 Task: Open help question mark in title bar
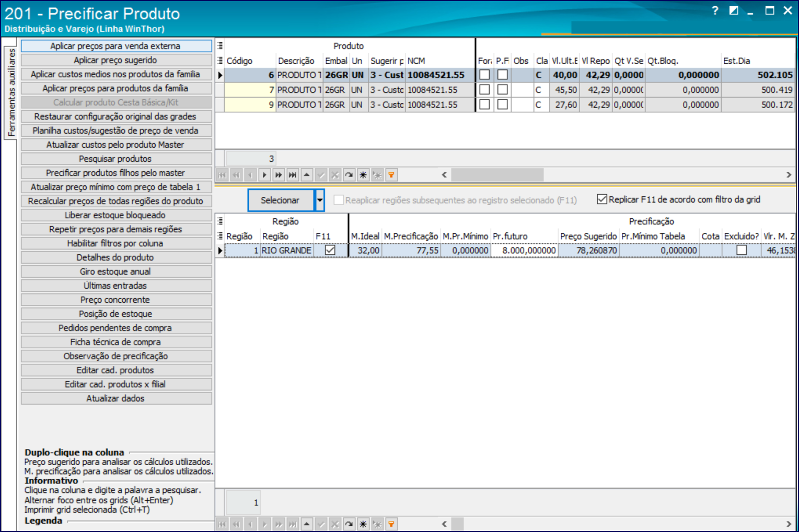coord(715,10)
